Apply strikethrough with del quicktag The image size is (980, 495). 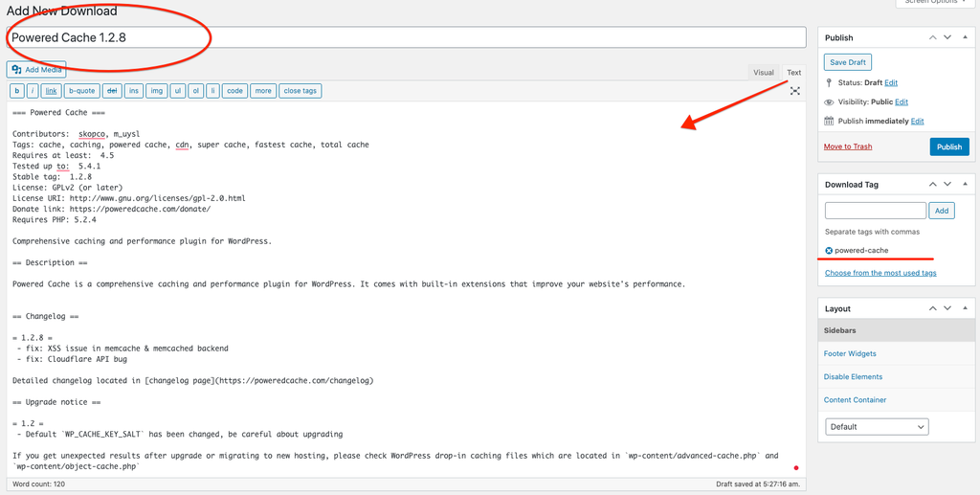(x=112, y=91)
